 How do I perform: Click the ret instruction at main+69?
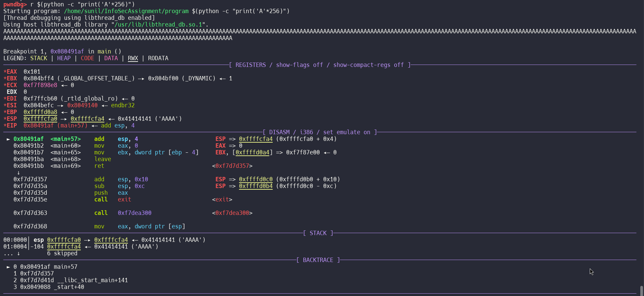tap(99, 166)
